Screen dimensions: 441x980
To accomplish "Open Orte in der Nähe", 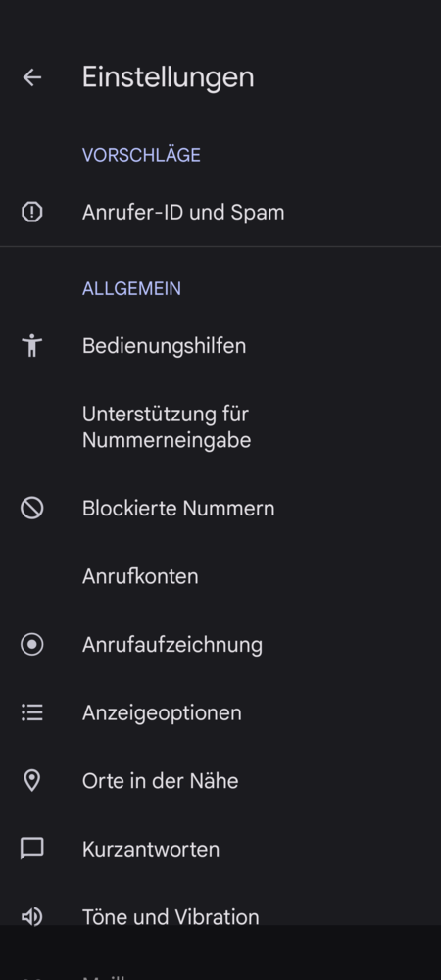I will [x=220, y=781].
